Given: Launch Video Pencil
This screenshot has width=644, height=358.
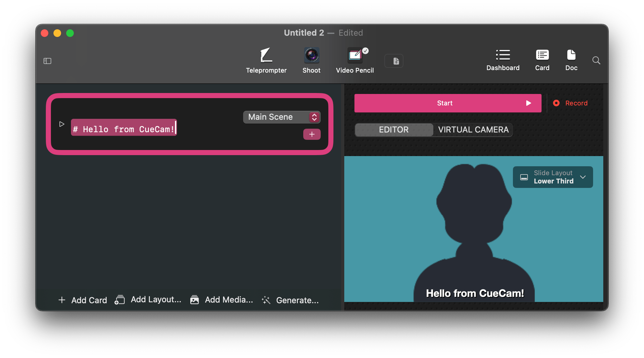Looking at the screenshot, I should (x=355, y=61).
